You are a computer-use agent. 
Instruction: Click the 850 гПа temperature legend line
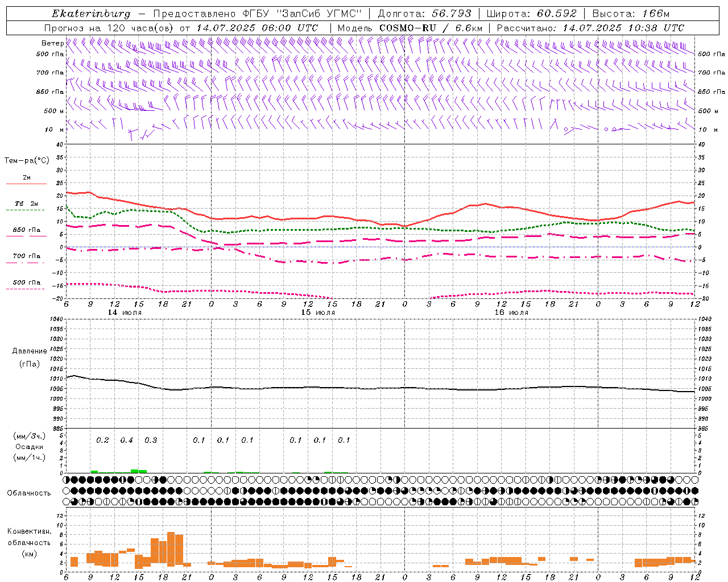pyautogui.click(x=26, y=236)
